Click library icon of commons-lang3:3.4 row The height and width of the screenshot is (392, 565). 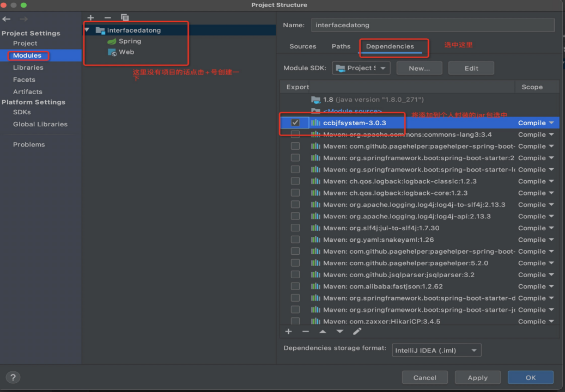(315, 134)
